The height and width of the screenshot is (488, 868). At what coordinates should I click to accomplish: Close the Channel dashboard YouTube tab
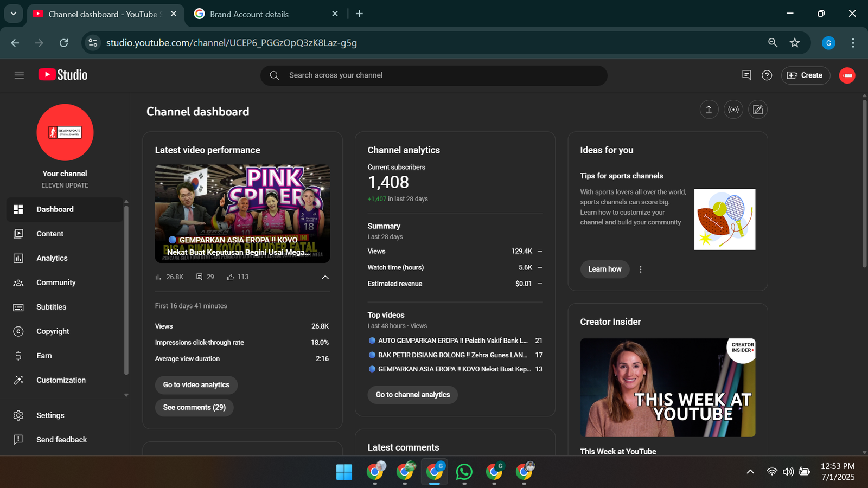(174, 14)
